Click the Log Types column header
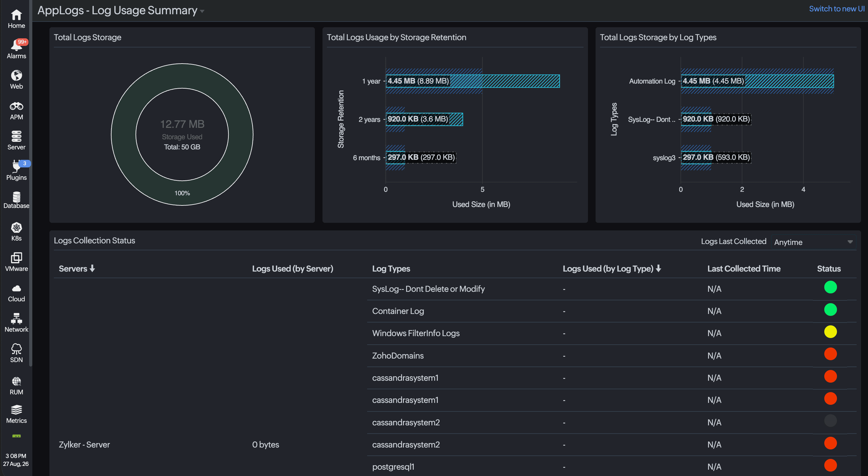 (391, 268)
